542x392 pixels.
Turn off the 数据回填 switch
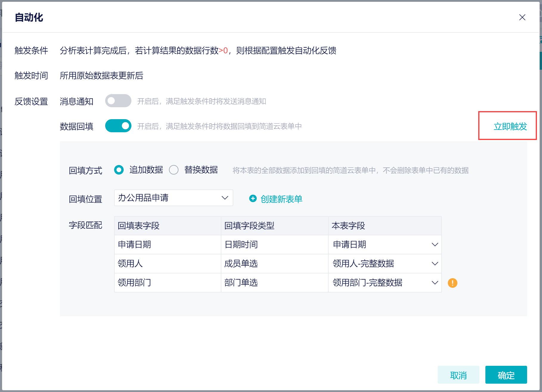[x=118, y=126]
